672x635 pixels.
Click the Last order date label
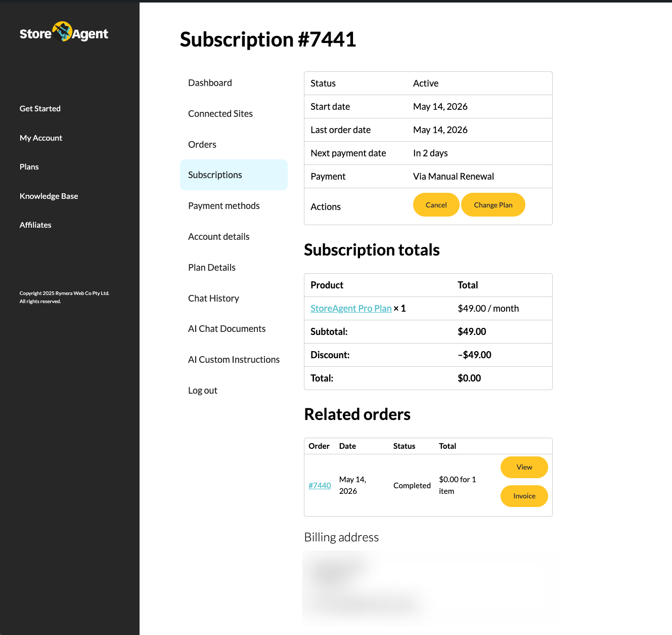(x=340, y=130)
